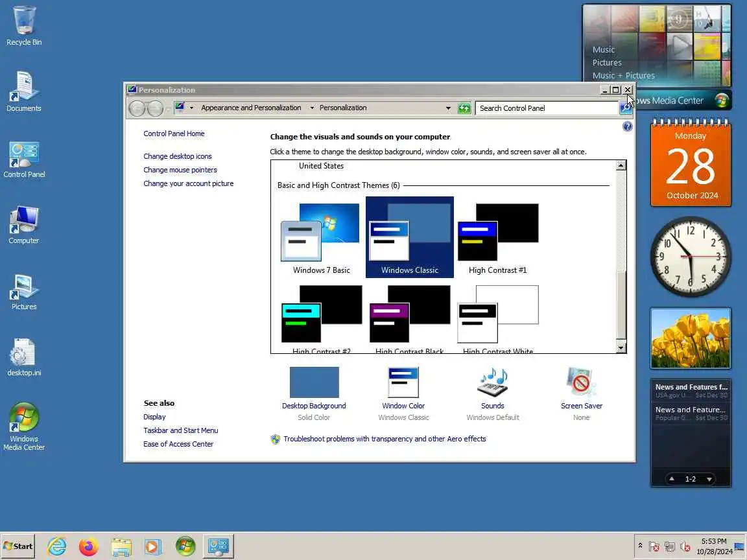This screenshot has height=560, width=747.
Task: Click Appearance and Personalization breadcrumb
Action: coord(251,108)
